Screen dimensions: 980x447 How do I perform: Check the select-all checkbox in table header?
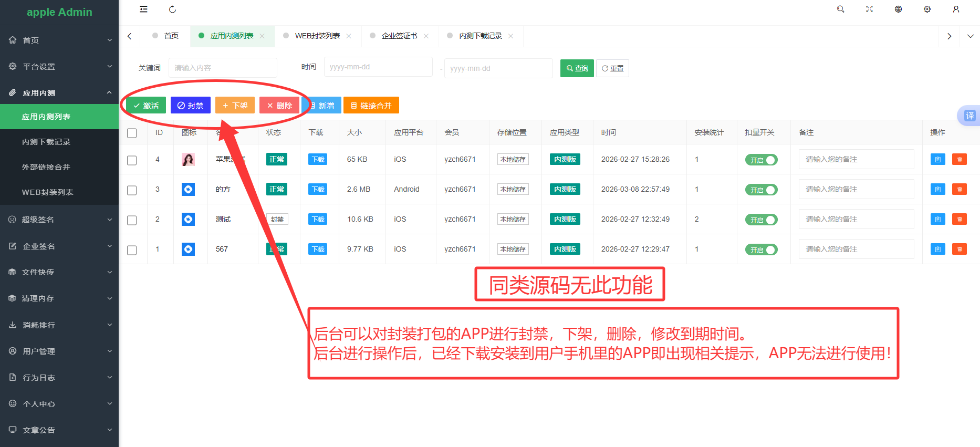(132, 133)
